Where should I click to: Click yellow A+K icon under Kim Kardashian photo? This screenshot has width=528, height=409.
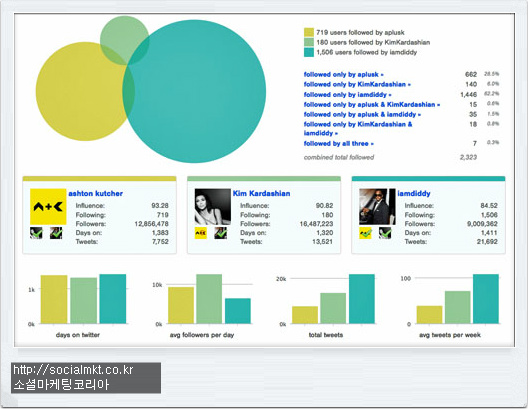[x=201, y=233]
